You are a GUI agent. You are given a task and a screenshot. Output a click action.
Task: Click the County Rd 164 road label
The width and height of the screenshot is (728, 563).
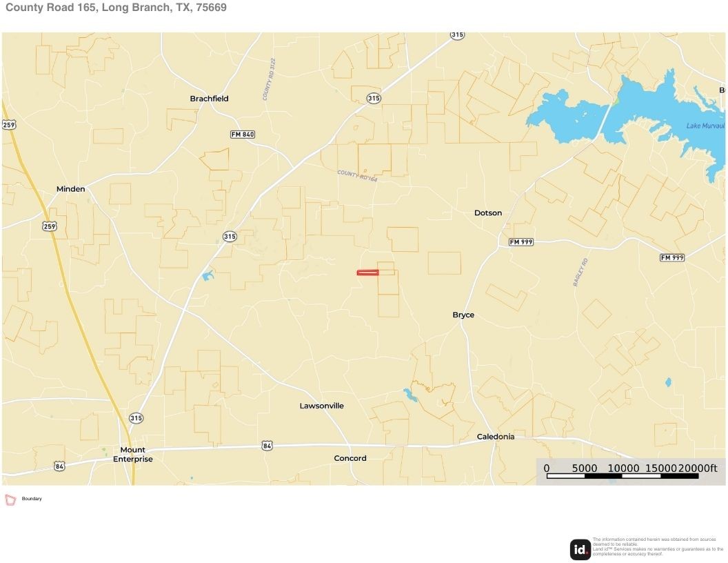tap(357, 175)
